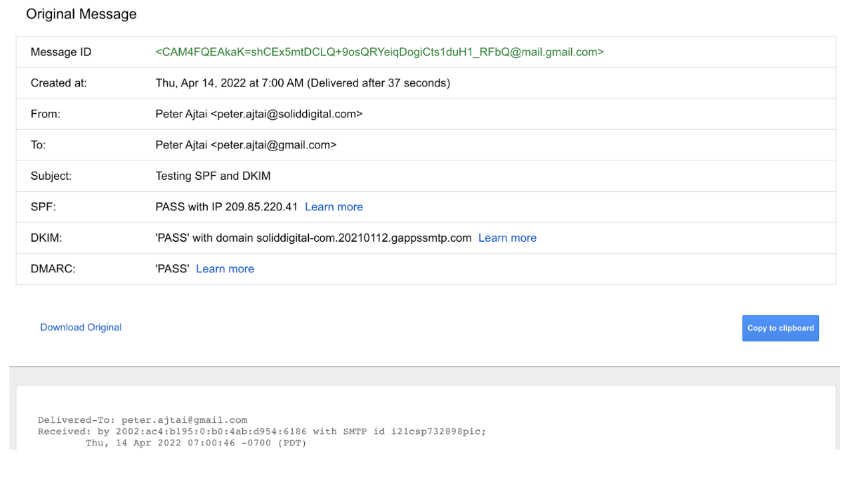Click the Delivered-To header line
868x494 pixels.
pyautogui.click(x=142, y=420)
